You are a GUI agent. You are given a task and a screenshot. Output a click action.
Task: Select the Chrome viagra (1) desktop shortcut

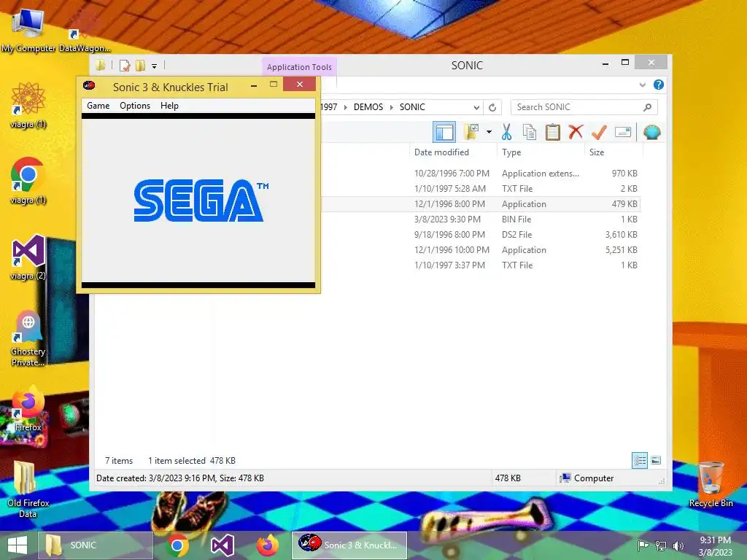pyautogui.click(x=28, y=181)
